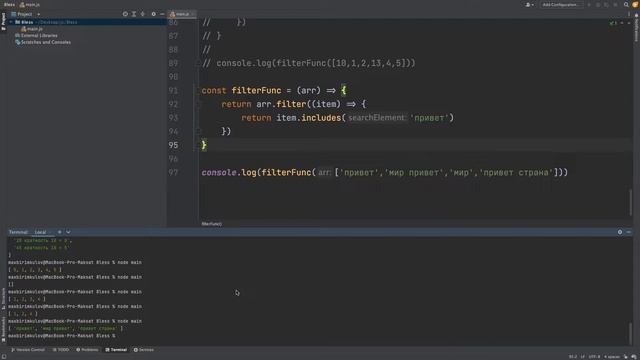Click the Run icon in top toolbar
Screen dimensions: 640x360
tap(589, 4)
